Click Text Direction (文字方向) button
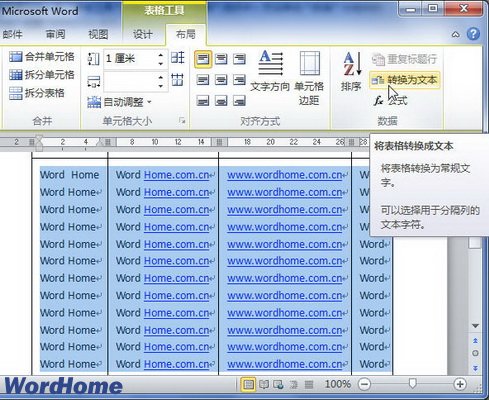489x400 pixels. pyautogui.click(x=270, y=71)
